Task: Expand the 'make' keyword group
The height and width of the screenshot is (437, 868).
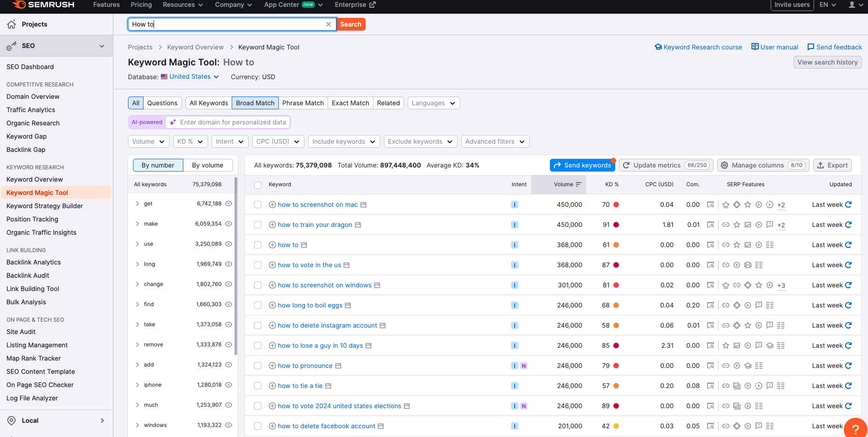Action: tap(137, 224)
